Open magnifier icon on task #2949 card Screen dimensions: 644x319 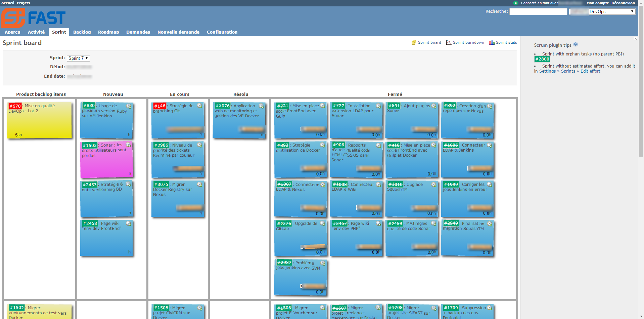click(x=490, y=224)
